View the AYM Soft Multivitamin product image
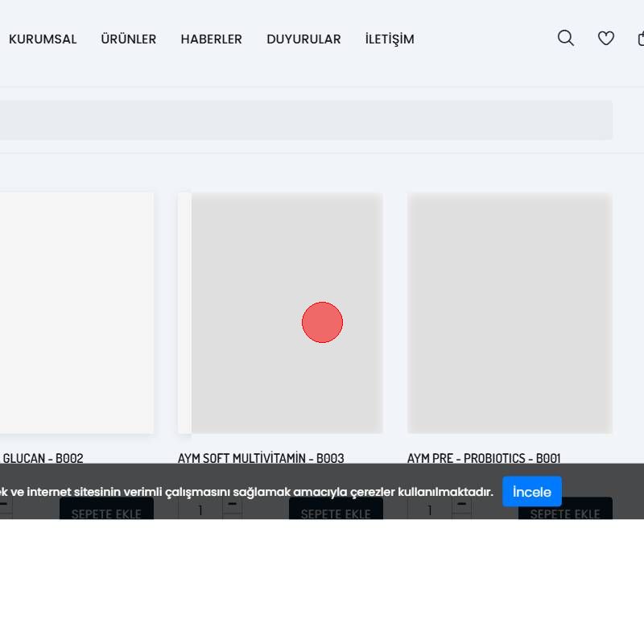This screenshot has width=644, height=644. tap(280, 313)
